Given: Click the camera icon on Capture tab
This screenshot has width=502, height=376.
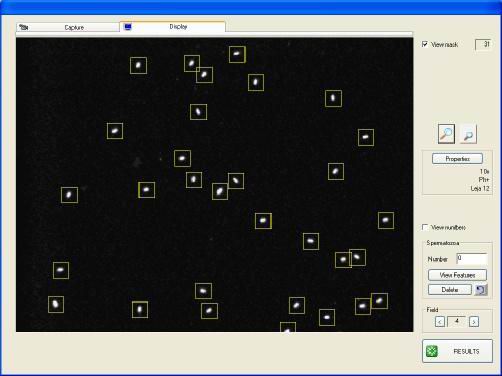Looking at the screenshot, I should click(24, 27).
